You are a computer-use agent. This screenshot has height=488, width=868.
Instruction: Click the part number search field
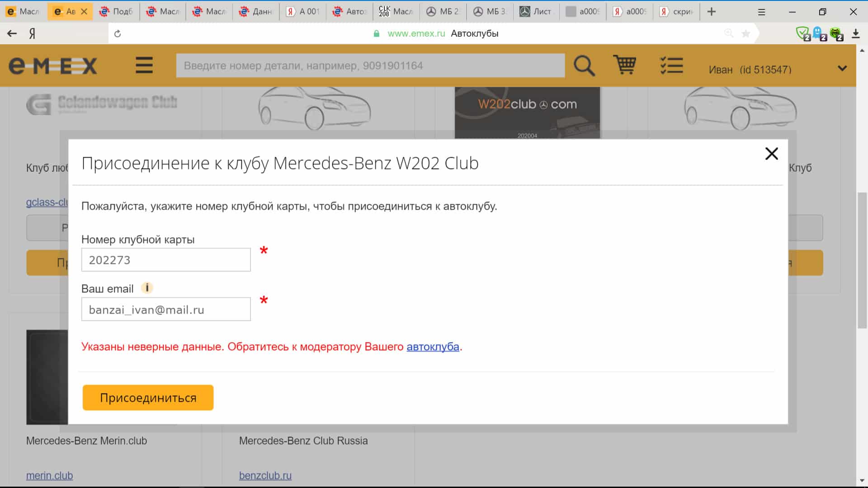click(x=370, y=66)
